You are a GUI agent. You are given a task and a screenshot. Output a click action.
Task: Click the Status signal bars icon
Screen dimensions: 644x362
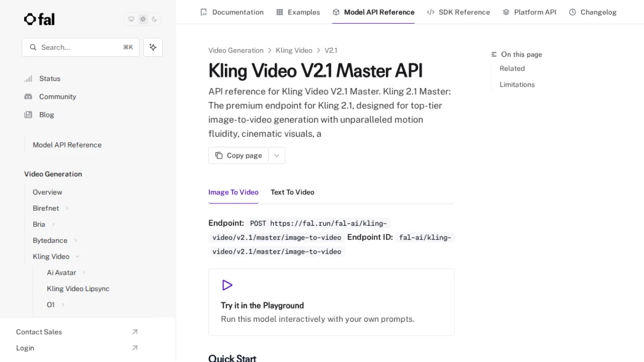pos(28,78)
